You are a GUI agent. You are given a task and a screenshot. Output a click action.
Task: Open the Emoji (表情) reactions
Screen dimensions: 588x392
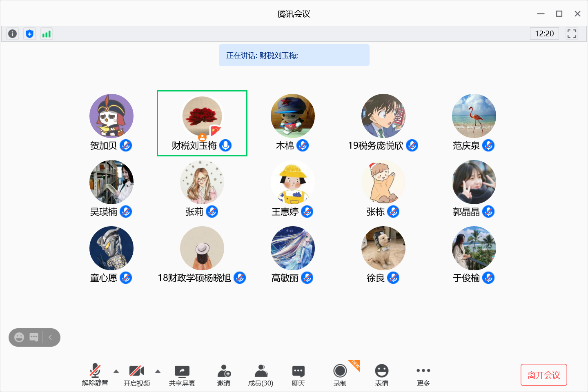coord(382,375)
